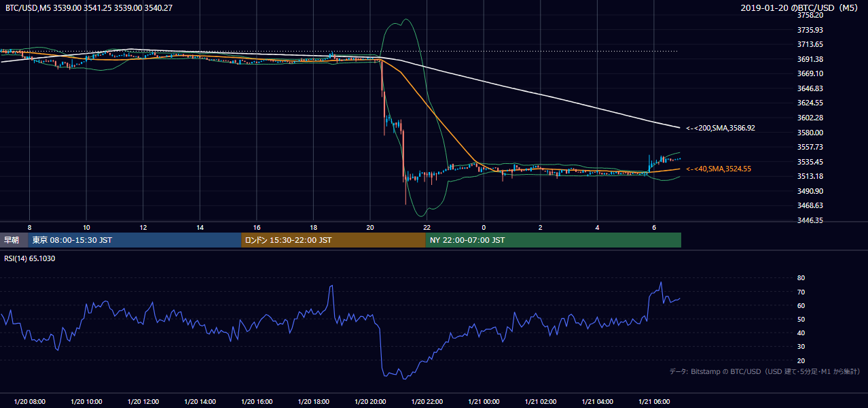Image resolution: width=868 pixels, height=408 pixels.
Task: Click the 1/21 00:00 bottom time label
Action: [x=484, y=402]
